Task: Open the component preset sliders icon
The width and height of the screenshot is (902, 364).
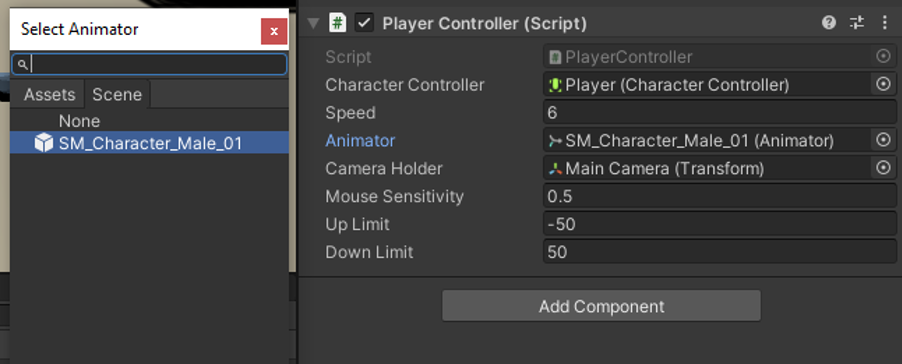Action: [857, 23]
